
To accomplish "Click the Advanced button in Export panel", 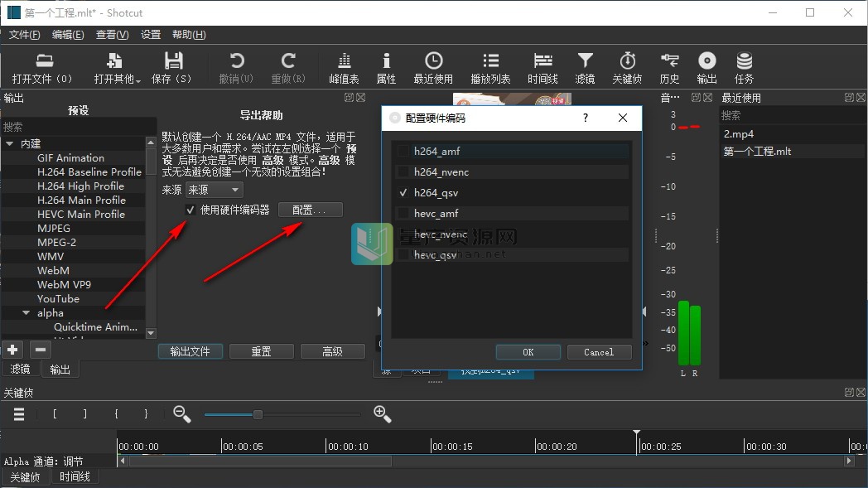I will point(333,351).
